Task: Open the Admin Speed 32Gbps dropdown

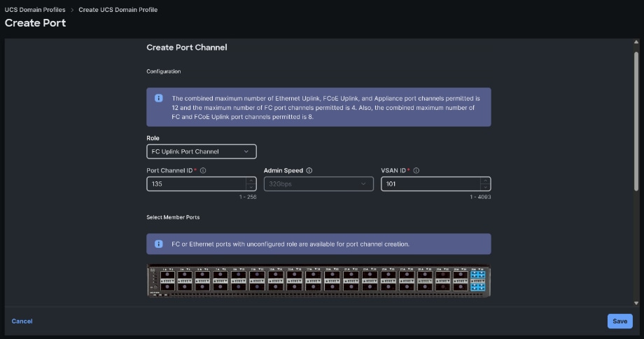Action: click(318, 184)
